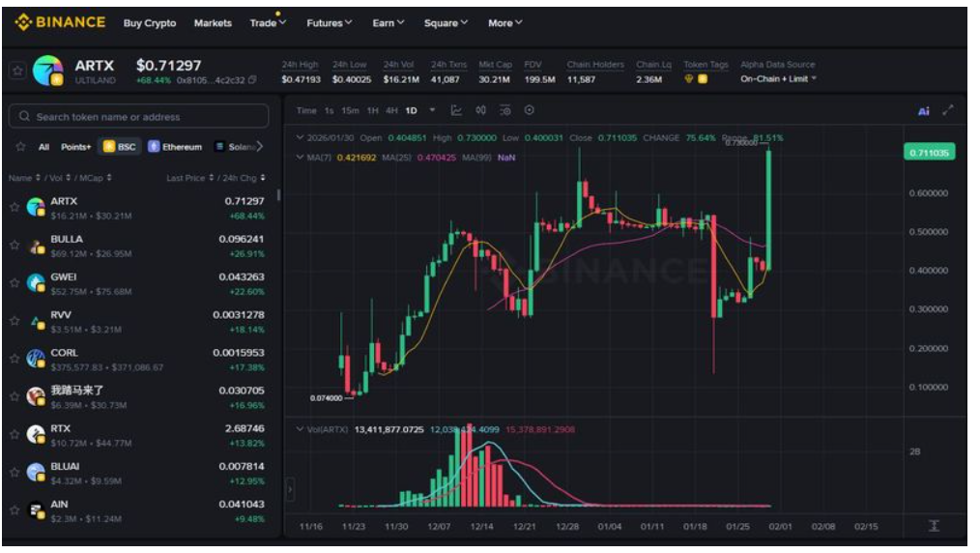Select the BSC chain tab
The width and height of the screenshot is (980, 553).
[x=120, y=147]
